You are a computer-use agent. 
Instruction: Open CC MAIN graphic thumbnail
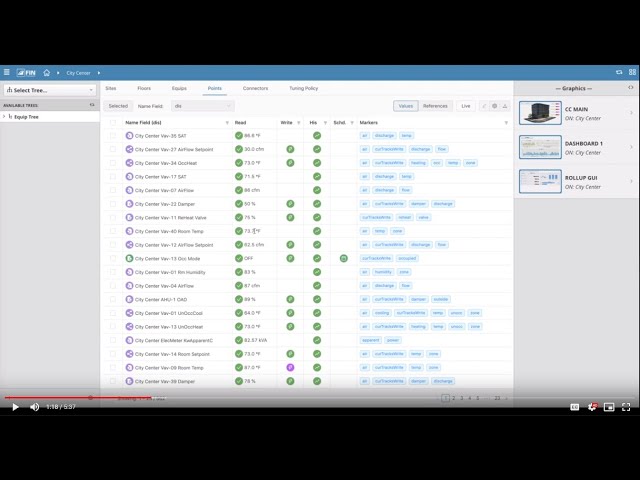coord(540,113)
